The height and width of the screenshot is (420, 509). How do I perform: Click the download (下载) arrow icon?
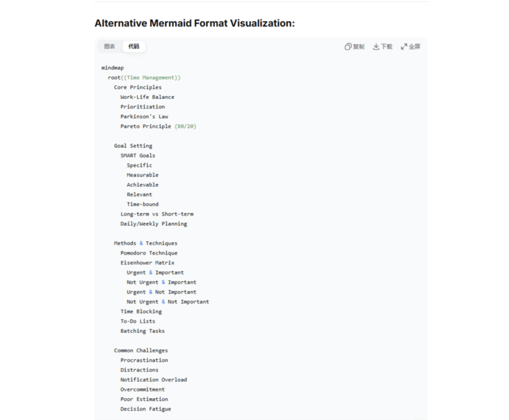click(x=376, y=47)
